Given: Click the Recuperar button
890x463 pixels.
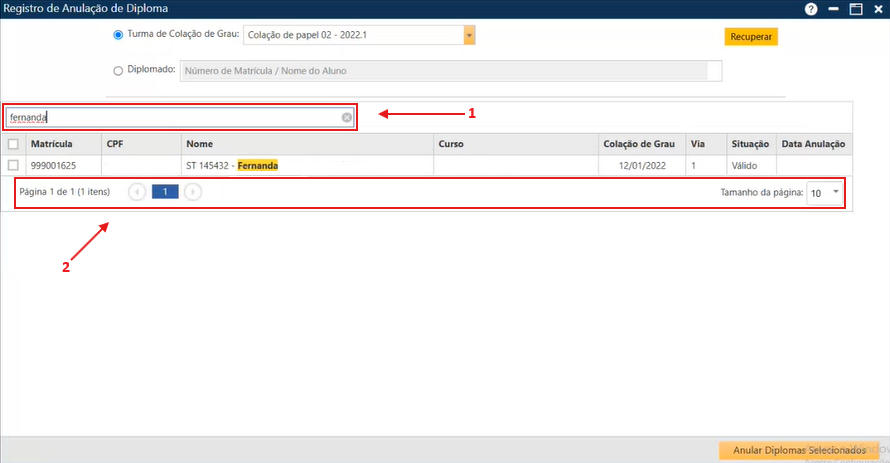Looking at the screenshot, I should pyautogui.click(x=751, y=36).
